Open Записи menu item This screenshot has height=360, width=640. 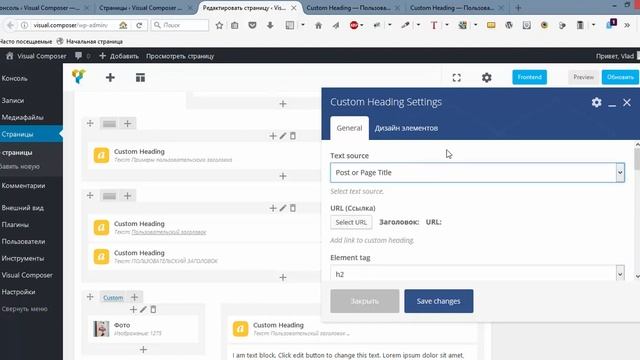point(13,100)
